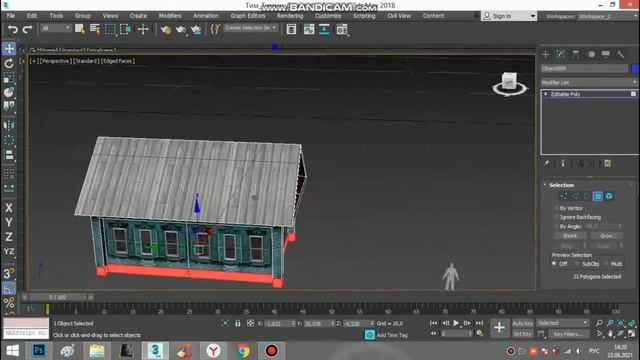Redo the last undone action
Viewport: 640px width, 360px height.
point(27,29)
